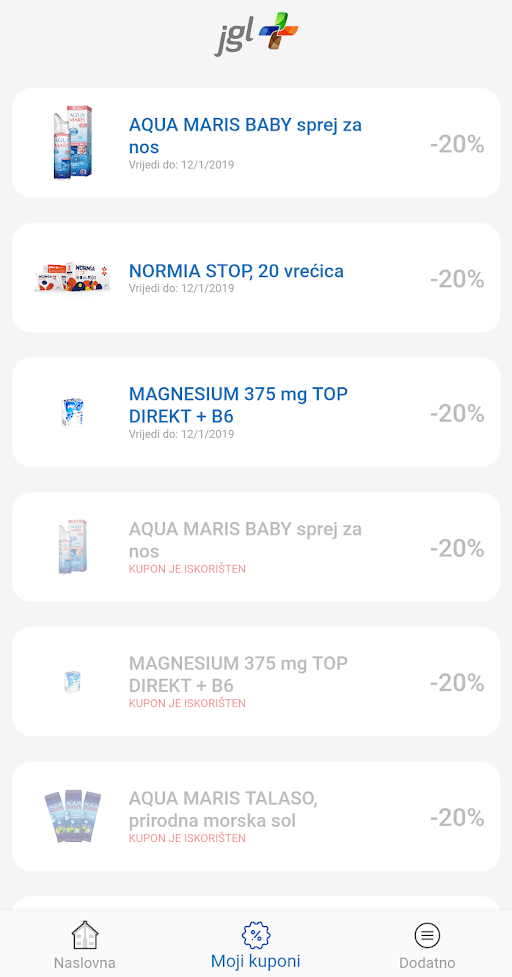512x977 pixels.
Task: Tap the Naslovna house icon
Action: [85, 935]
